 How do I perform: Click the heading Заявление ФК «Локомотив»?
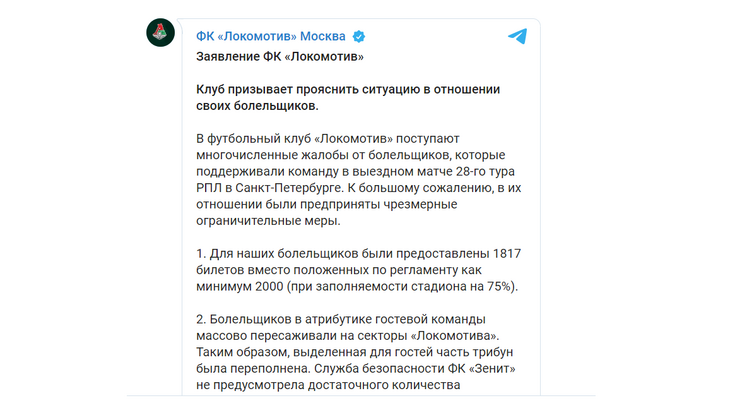(x=279, y=57)
